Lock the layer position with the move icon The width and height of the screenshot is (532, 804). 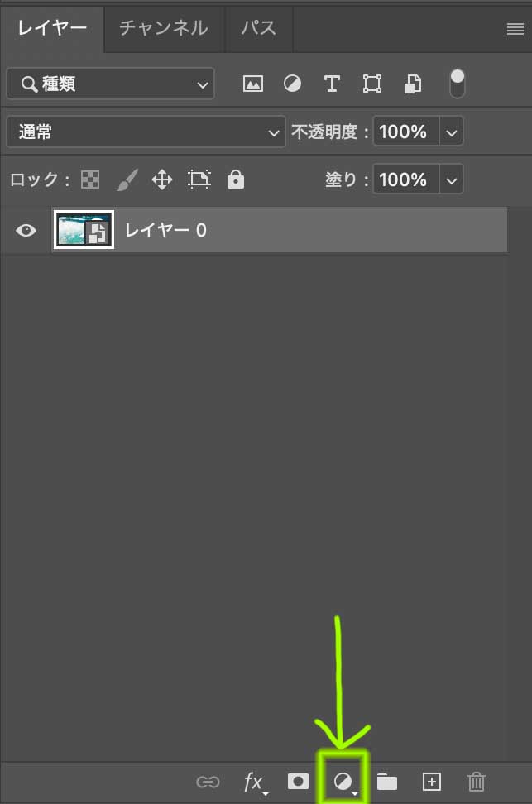point(162,179)
